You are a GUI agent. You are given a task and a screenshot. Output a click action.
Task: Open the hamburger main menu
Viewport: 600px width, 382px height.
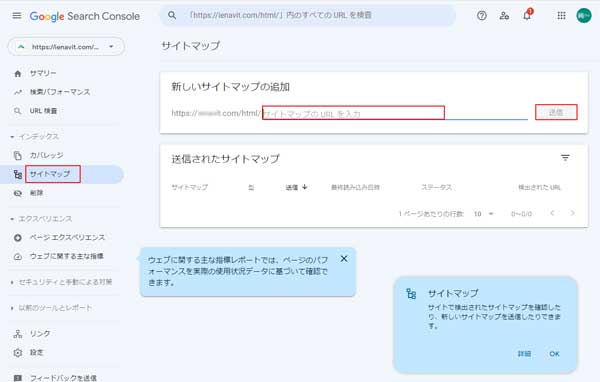coord(17,16)
